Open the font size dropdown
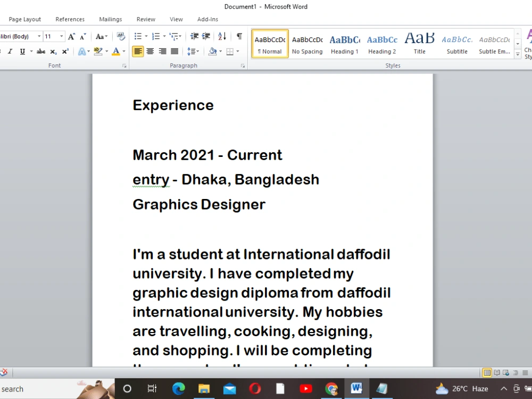The height and width of the screenshot is (399, 532). point(61,36)
